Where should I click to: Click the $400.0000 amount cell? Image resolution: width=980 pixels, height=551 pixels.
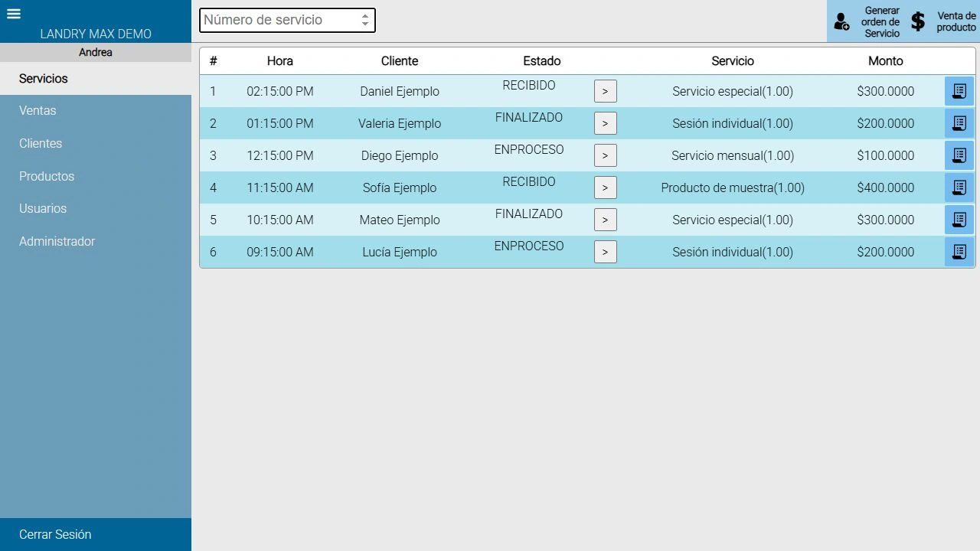[886, 187]
